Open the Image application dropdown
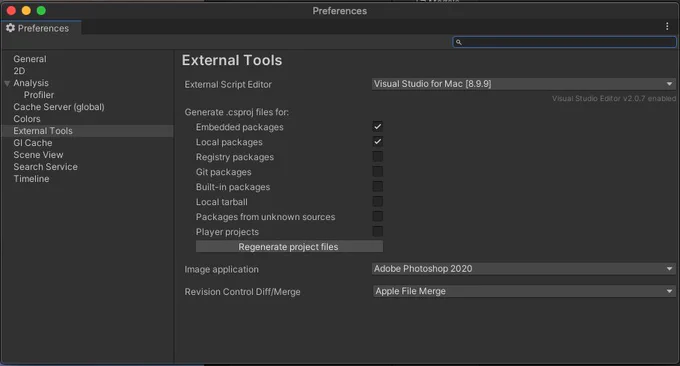Viewport: 680px width, 366px height. (x=524, y=269)
